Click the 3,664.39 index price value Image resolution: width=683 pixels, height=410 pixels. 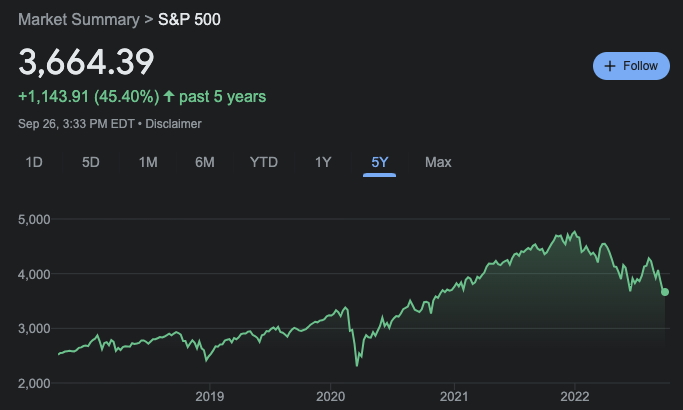pos(86,62)
